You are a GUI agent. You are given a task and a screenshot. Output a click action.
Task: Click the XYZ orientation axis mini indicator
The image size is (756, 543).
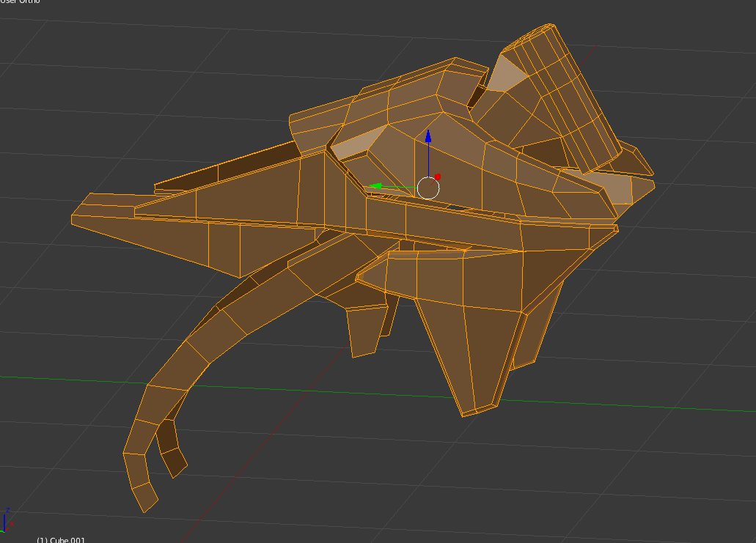tap(7, 520)
